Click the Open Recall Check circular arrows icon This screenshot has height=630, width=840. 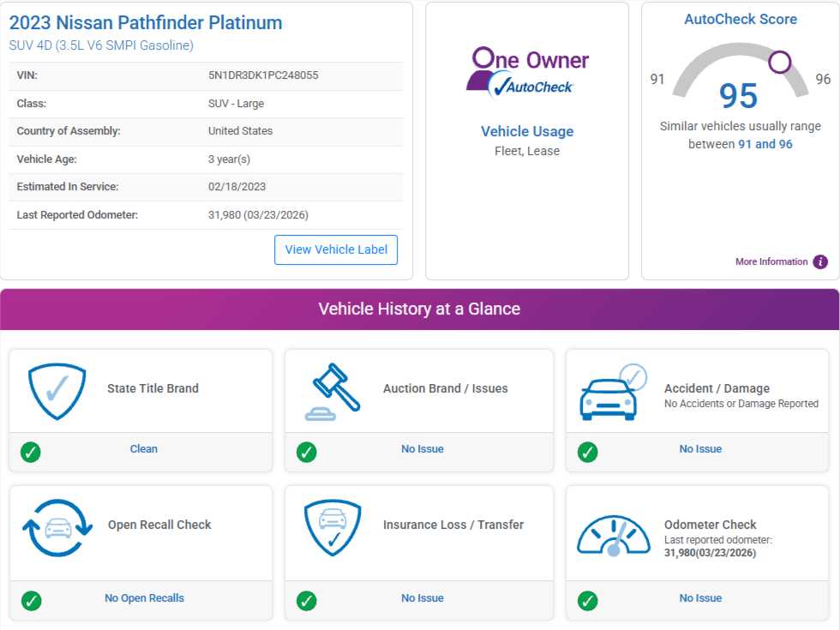pyautogui.click(x=57, y=528)
